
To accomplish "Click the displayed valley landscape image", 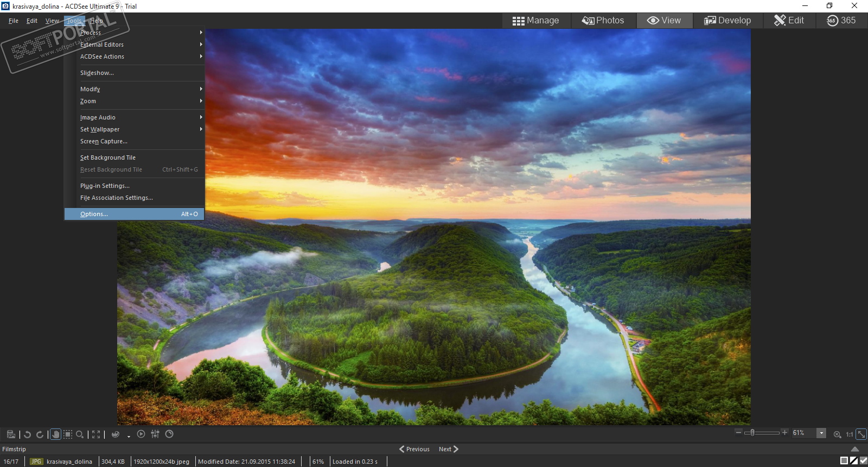I will (x=434, y=227).
